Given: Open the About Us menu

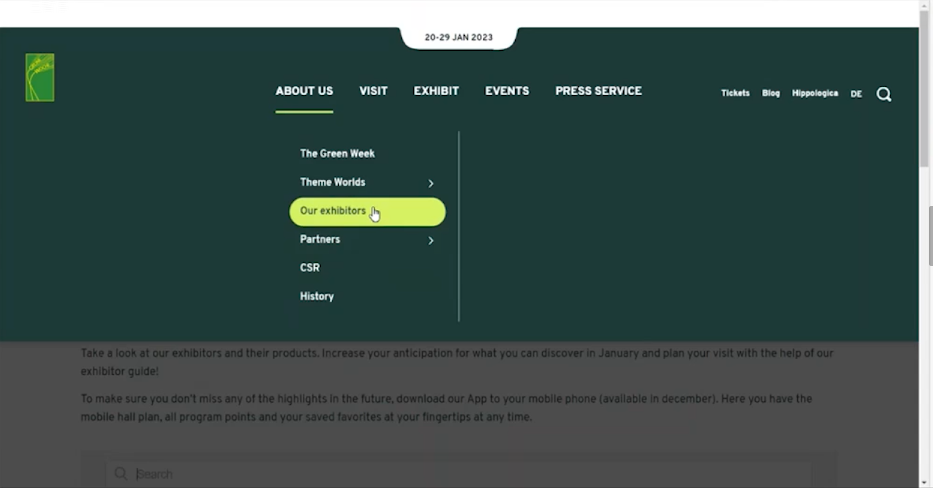Looking at the screenshot, I should [x=304, y=91].
